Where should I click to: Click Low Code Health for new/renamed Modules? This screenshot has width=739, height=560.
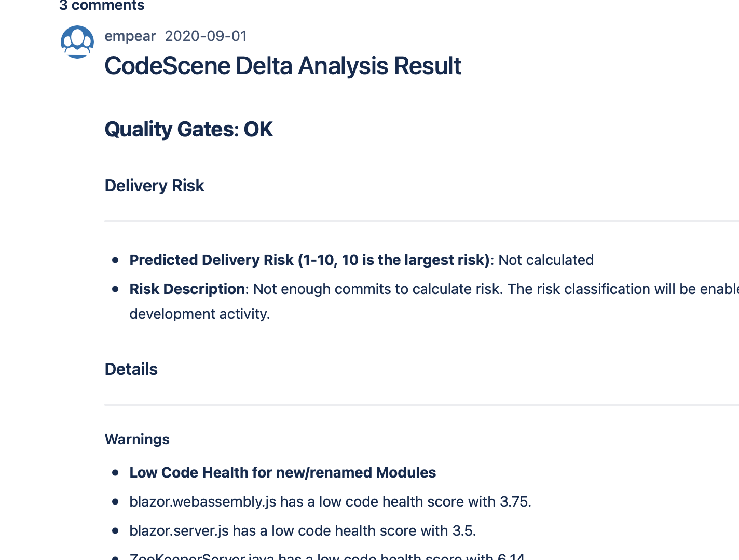(283, 472)
